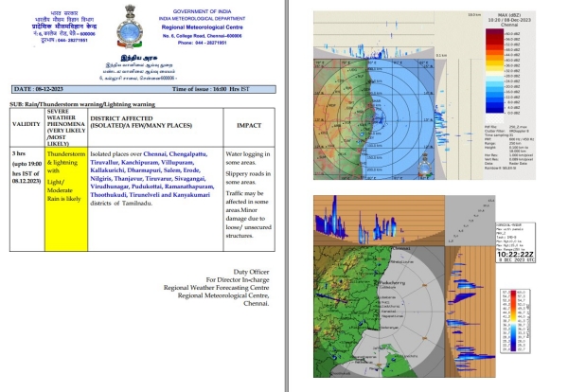Viewport: 568px width, 392px height.
Task: Click the VALIDITY column header
Action: pyautogui.click(x=27, y=124)
